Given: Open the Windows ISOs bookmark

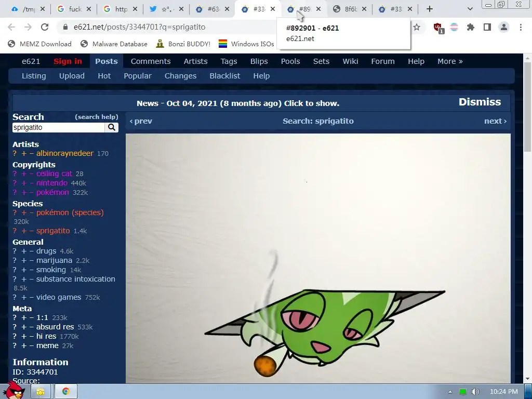Looking at the screenshot, I should pos(246,44).
